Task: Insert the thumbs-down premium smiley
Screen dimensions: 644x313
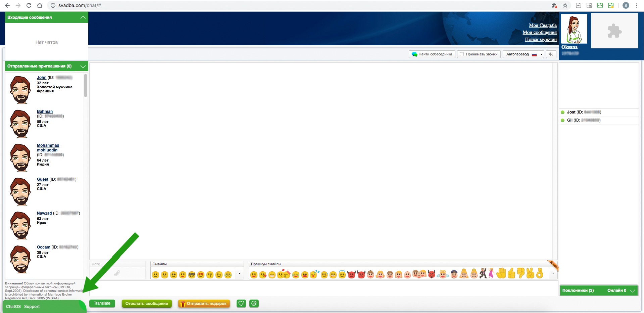Action: pos(521,273)
